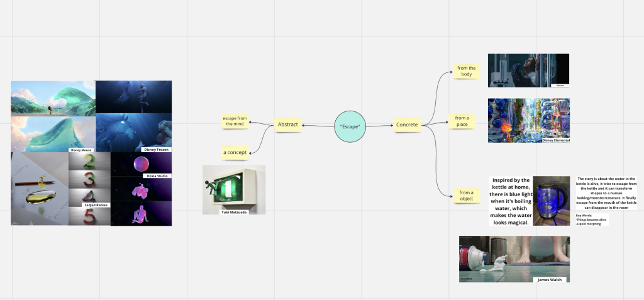Select the man with scaly arm film still
This screenshot has height=300, width=644.
pos(528,70)
